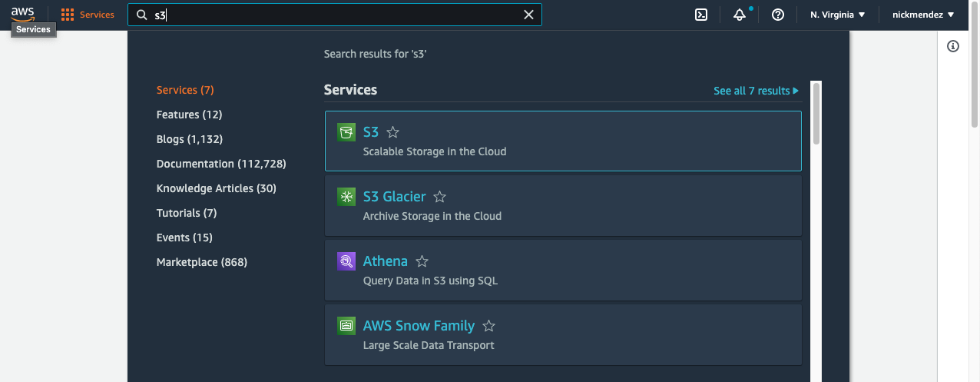Click the S3 Glacier snowflake icon
Viewport: 980px width, 382px height.
pos(346,197)
